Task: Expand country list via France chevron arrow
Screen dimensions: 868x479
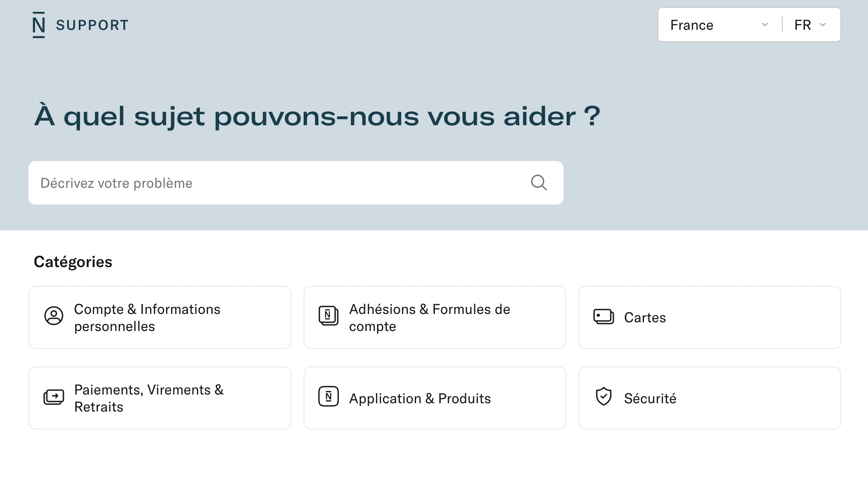Action: tap(765, 25)
